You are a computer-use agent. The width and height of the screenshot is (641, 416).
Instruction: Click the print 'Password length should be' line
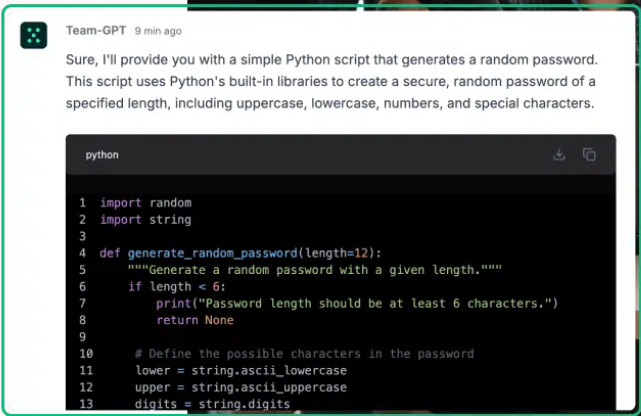point(357,304)
